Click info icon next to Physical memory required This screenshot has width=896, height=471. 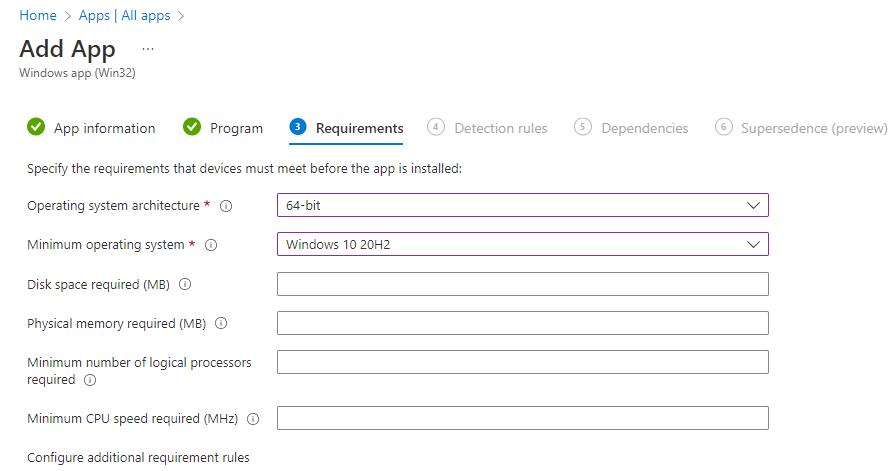tap(221, 324)
